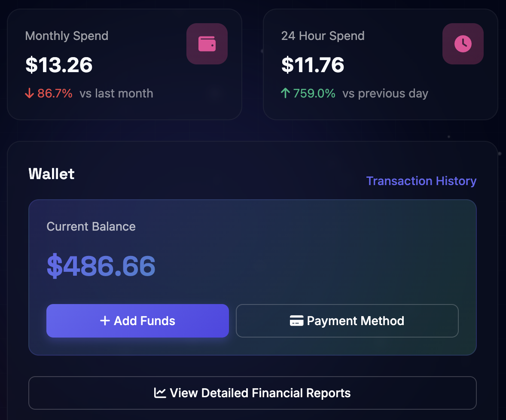Click the pink wallet icon on Monthly Spend card

(x=207, y=43)
